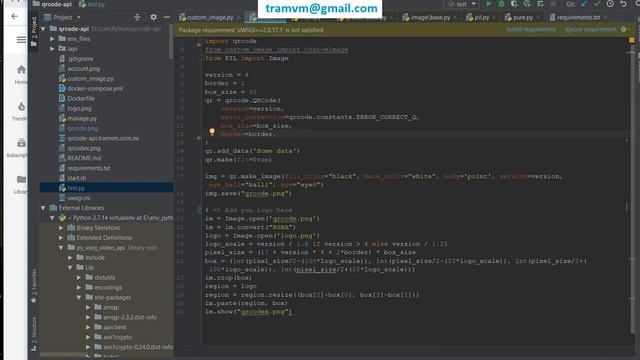Select docker-compose.yml in the project tree
The width and height of the screenshot is (640, 360).
pos(91,89)
